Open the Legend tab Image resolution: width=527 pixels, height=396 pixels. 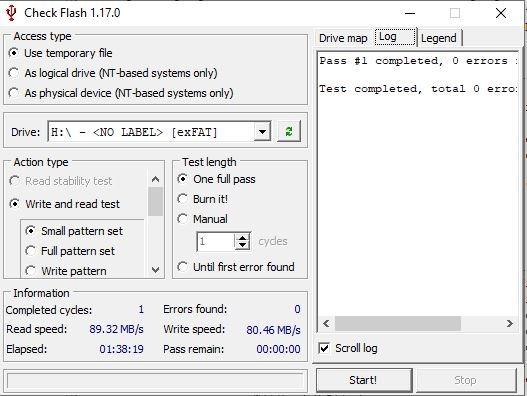pos(439,38)
